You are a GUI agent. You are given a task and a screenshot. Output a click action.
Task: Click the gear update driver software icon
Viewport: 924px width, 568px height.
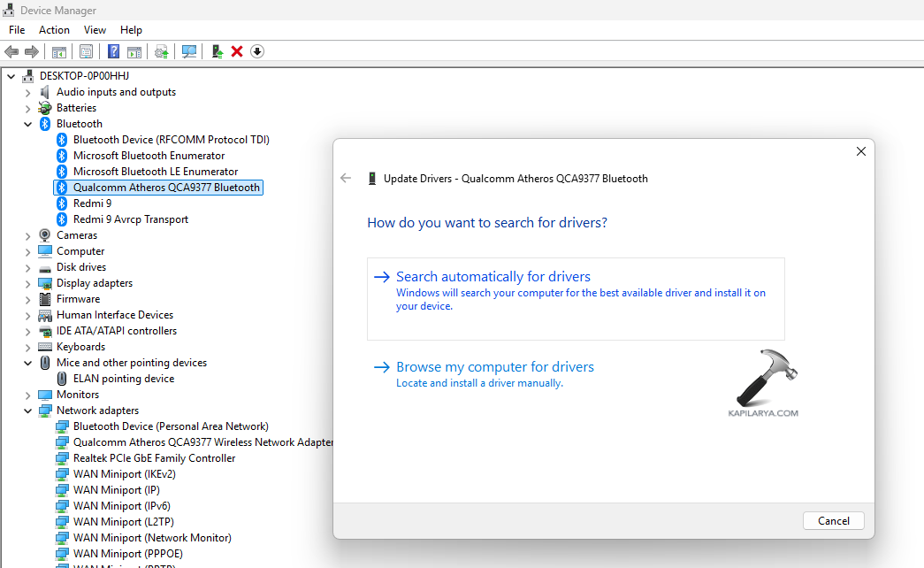point(162,52)
